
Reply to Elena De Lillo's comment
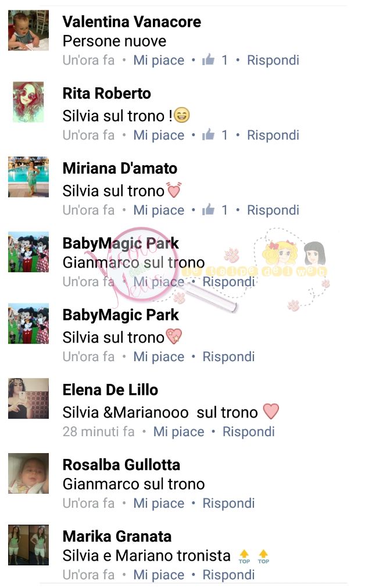click(x=248, y=431)
